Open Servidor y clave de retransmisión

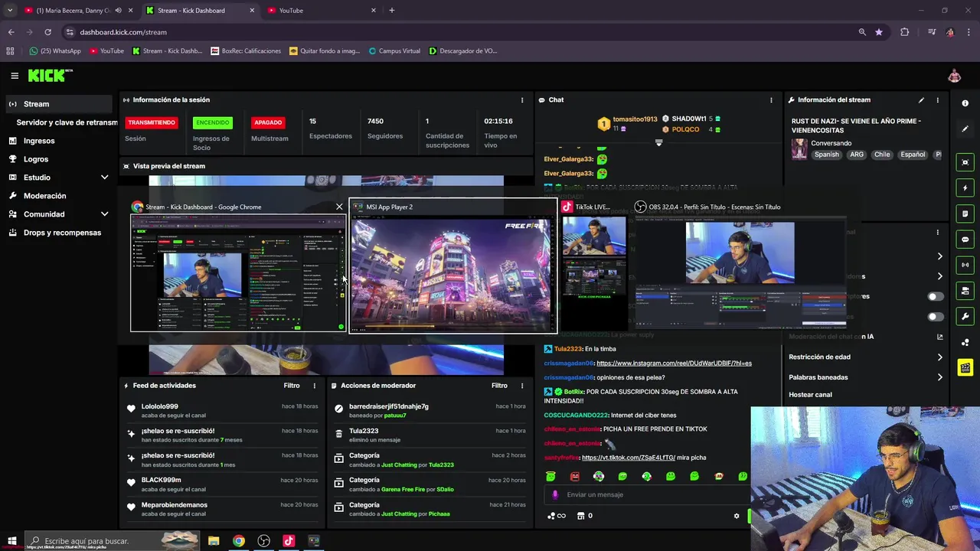67,122
